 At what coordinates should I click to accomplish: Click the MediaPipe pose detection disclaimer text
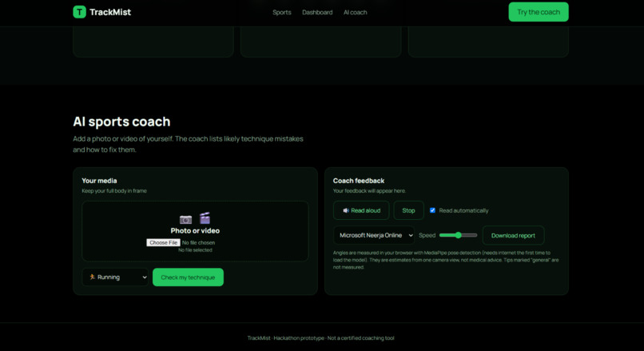pos(446,260)
